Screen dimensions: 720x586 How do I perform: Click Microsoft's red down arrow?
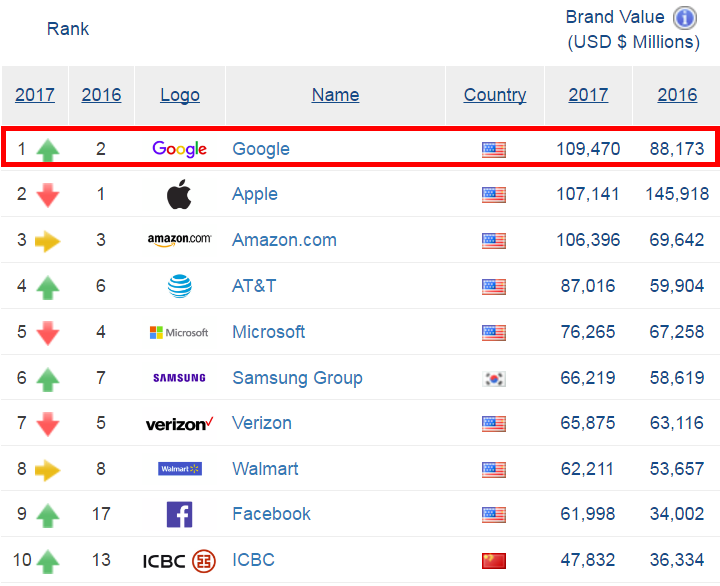pos(48,333)
